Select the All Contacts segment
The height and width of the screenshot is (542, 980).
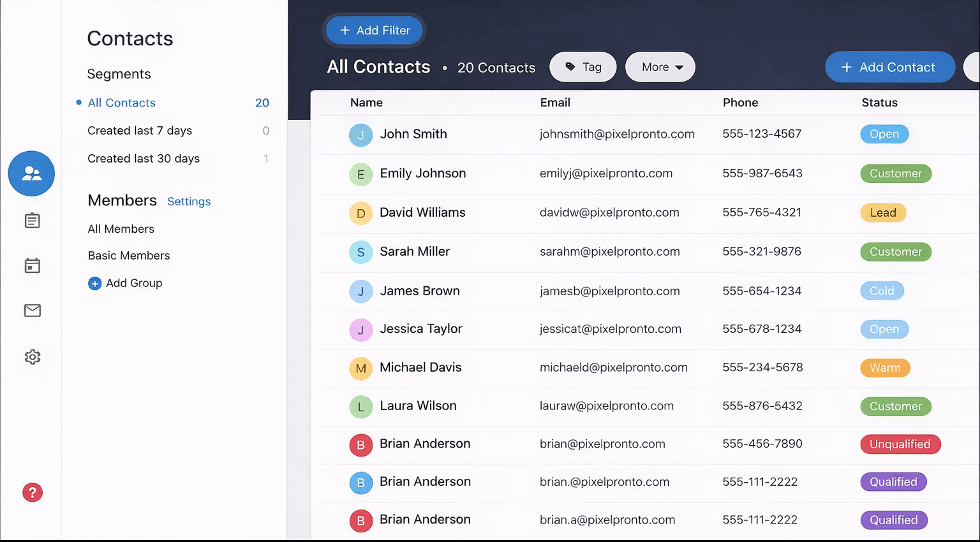tap(121, 102)
